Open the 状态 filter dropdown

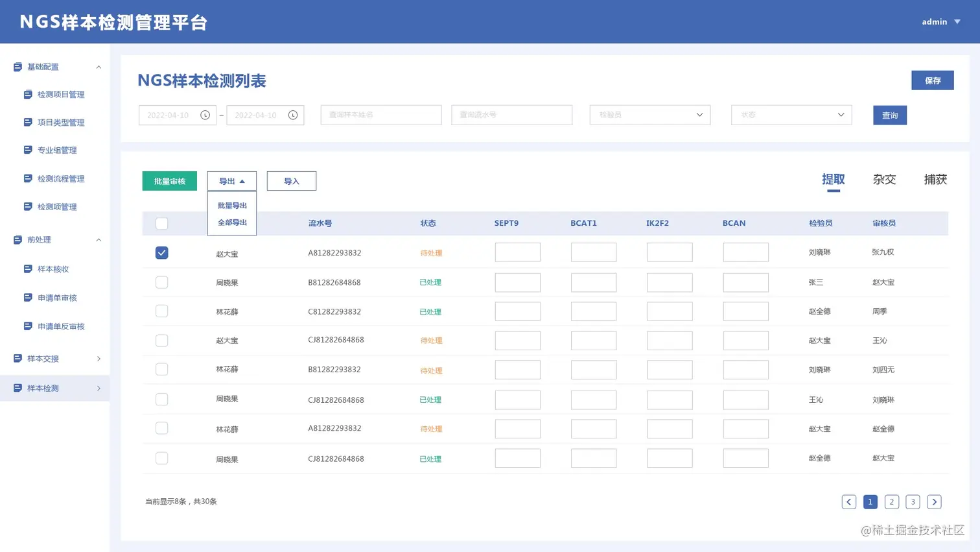point(791,115)
